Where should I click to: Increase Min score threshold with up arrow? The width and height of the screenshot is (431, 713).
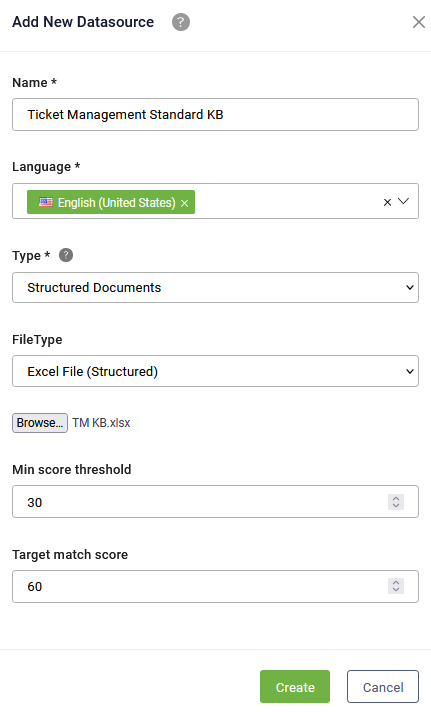(x=396, y=498)
